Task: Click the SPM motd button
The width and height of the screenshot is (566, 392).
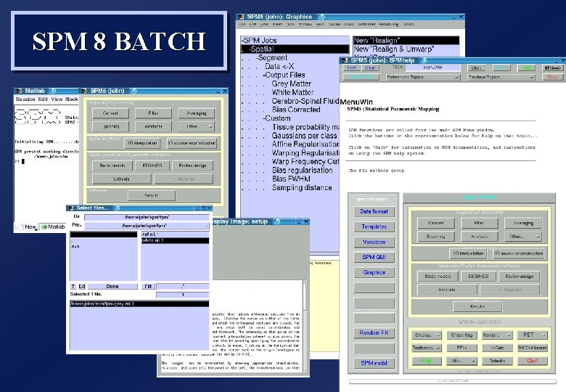Action: coord(374,363)
